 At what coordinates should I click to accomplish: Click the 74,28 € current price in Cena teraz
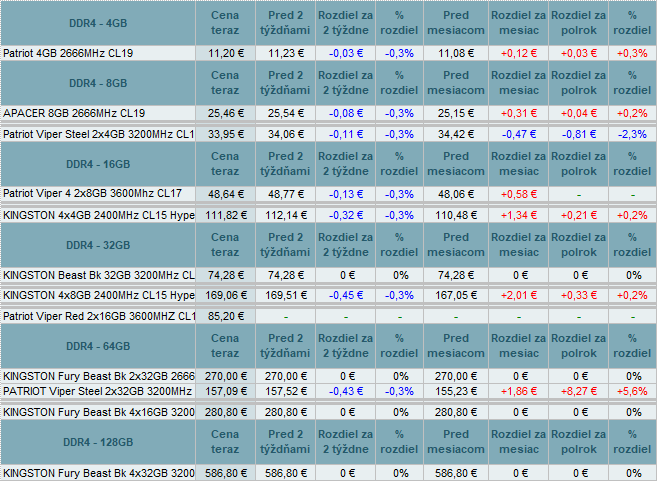pyautogui.click(x=226, y=275)
